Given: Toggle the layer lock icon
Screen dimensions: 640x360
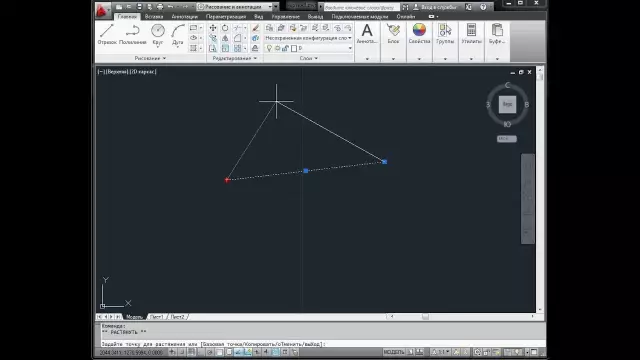Looking at the screenshot, I should (285, 48).
